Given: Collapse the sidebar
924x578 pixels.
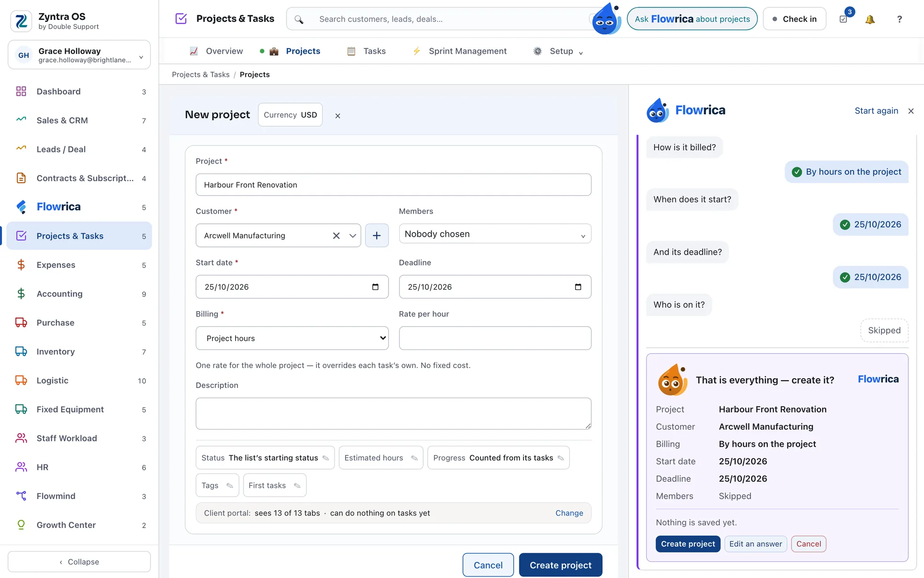Looking at the screenshot, I should (x=79, y=562).
